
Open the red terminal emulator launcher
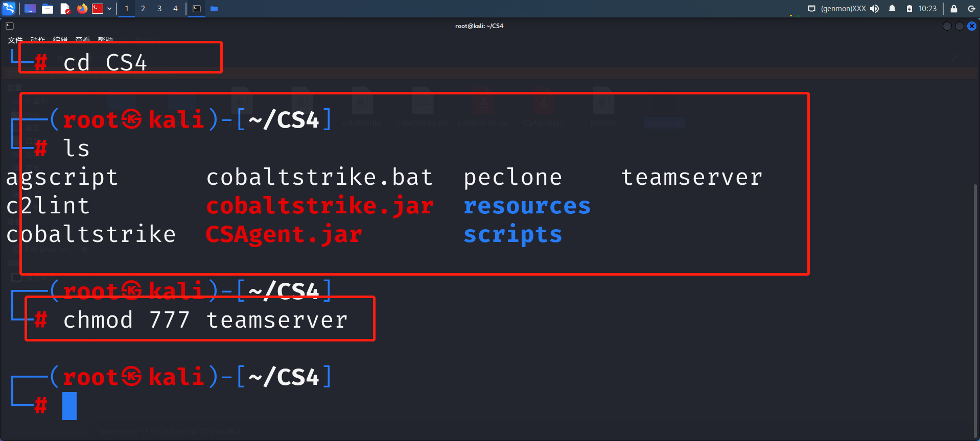98,9
